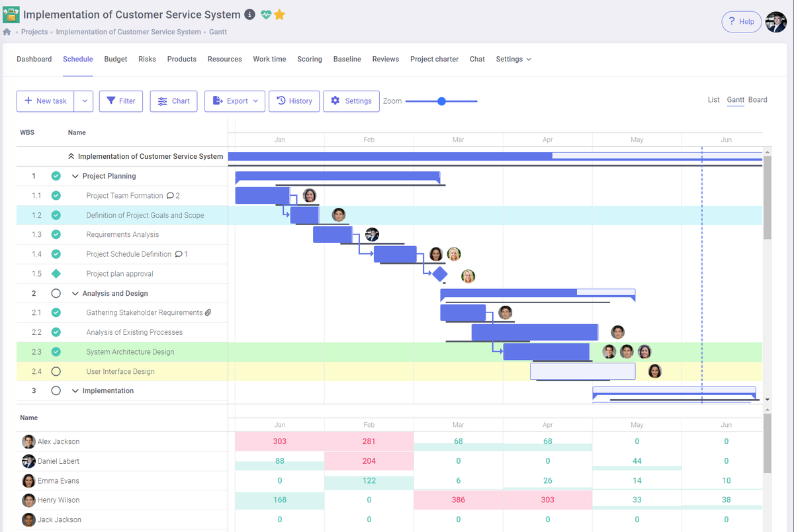Adjust the Zoom slider handle
The image size is (794, 532).
pyautogui.click(x=441, y=101)
